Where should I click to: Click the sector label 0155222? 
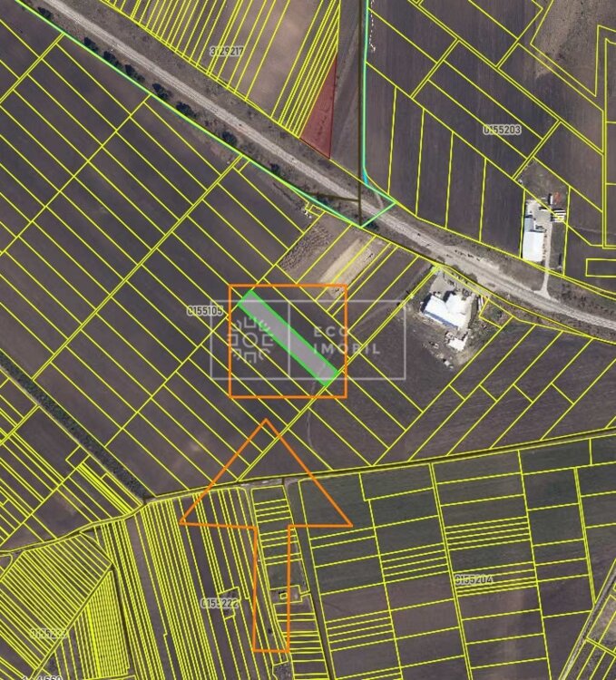[x=218, y=602]
